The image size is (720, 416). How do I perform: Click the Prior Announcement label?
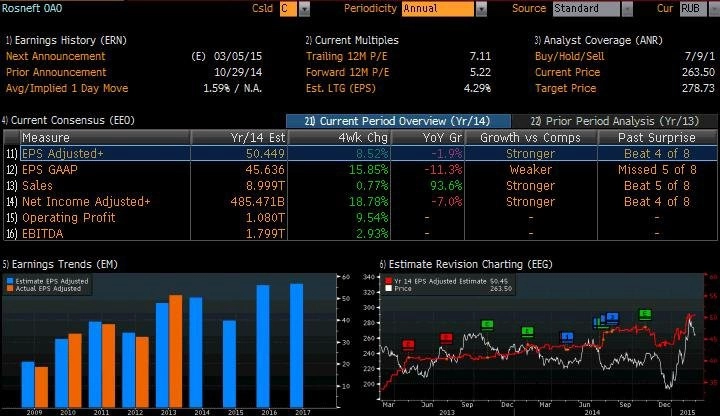pyautogui.click(x=56, y=73)
